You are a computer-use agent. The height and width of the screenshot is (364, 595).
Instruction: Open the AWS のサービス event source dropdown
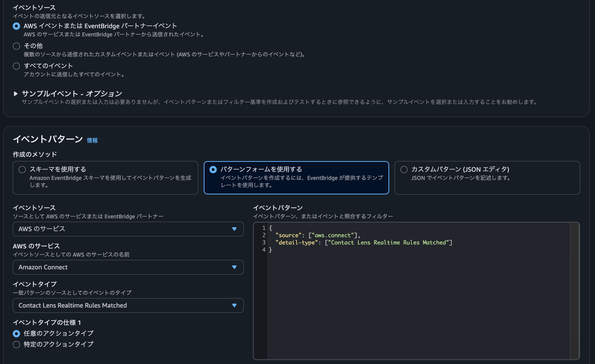pos(128,229)
